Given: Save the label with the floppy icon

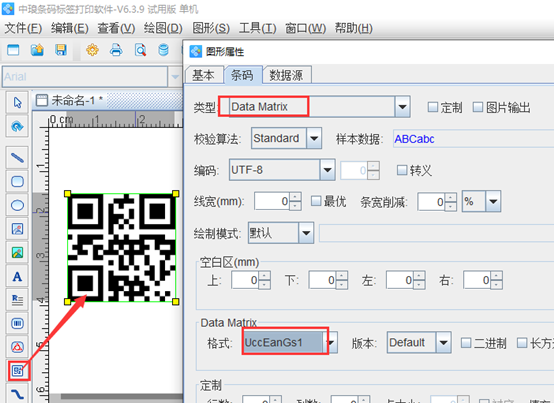Looking at the screenshot, I should (x=61, y=50).
